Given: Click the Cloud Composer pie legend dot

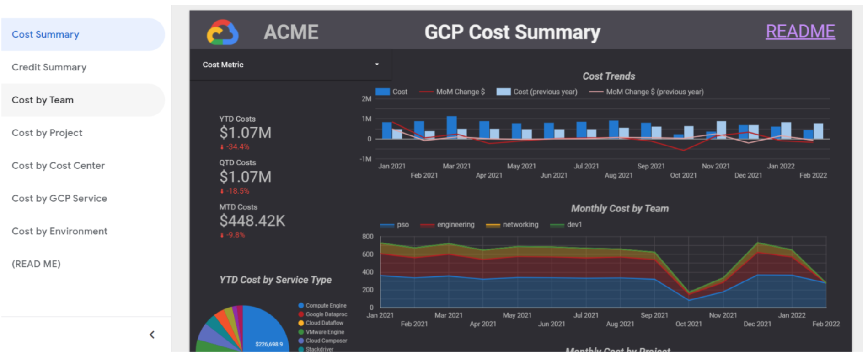Looking at the screenshot, I should coord(301,341).
